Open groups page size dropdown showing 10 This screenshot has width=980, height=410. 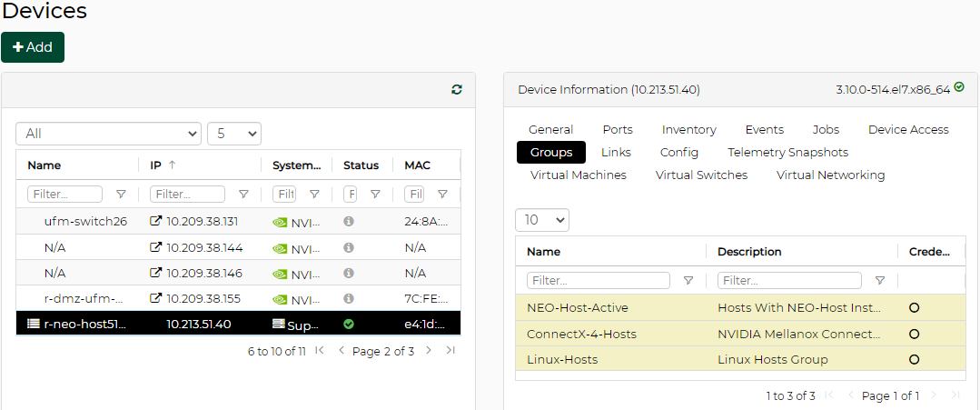(541, 220)
